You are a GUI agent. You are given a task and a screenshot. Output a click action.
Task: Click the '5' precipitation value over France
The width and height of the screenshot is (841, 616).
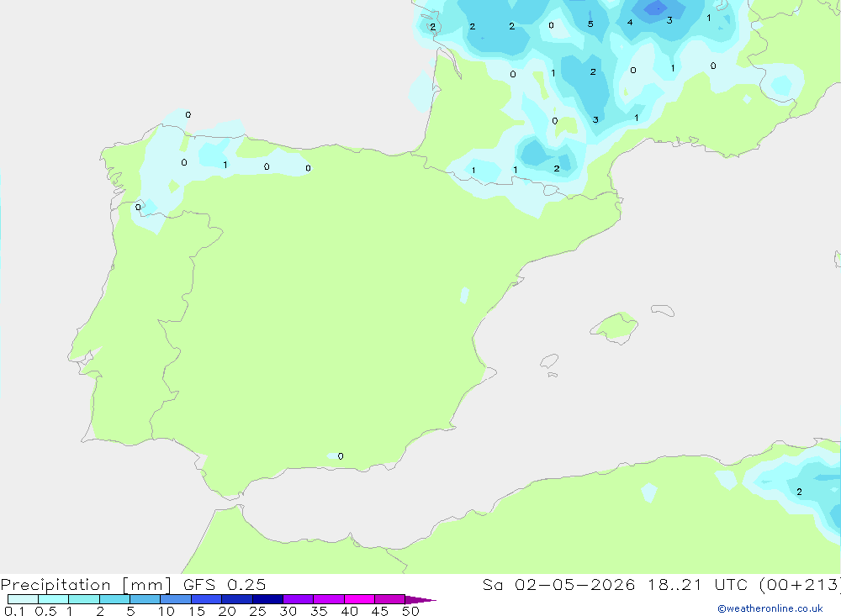(590, 24)
